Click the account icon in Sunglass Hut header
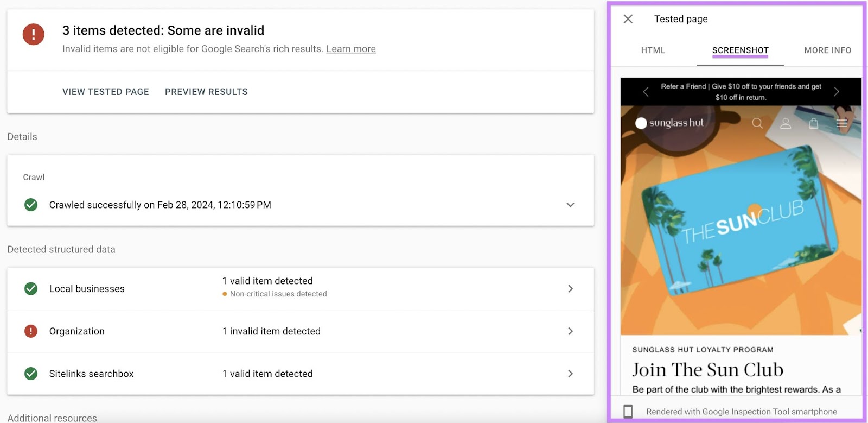The image size is (868, 423). [x=786, y=123]
